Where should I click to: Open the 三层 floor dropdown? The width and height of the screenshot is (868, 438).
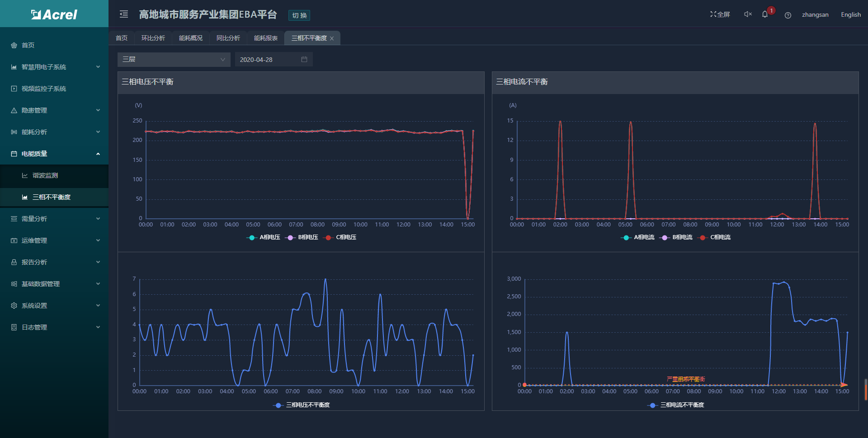[x=174, y=60]
